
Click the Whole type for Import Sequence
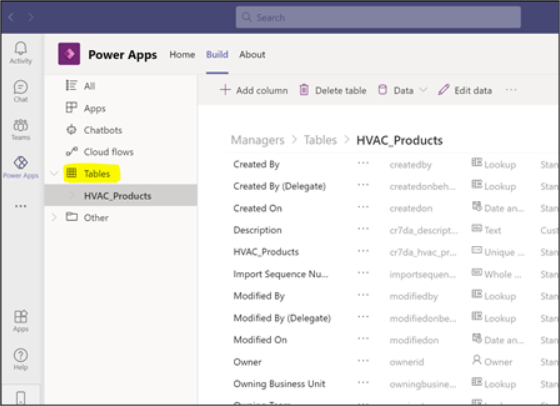[x=502, y=275]
